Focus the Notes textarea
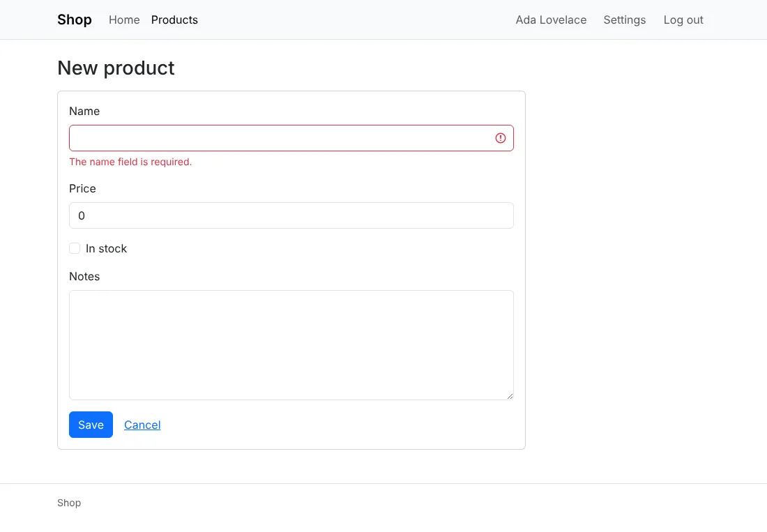Viewport: 767px width, 532px height. pyautogui.click(x=291, y=345)
